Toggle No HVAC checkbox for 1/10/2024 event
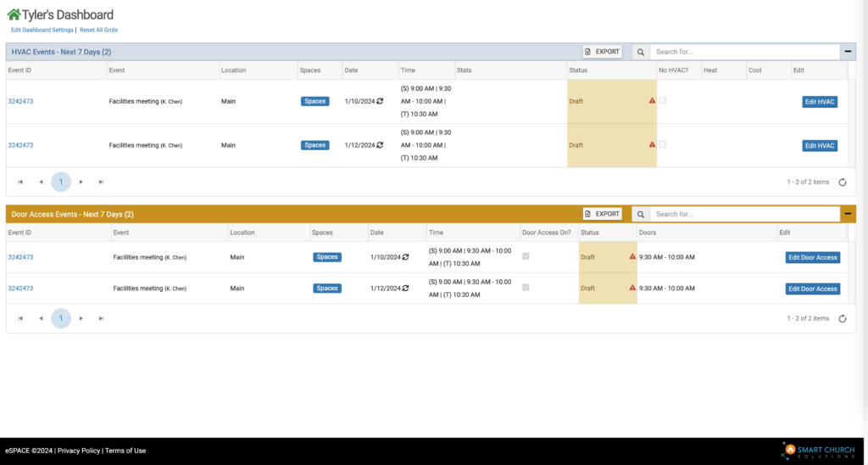 click(663, 100)
